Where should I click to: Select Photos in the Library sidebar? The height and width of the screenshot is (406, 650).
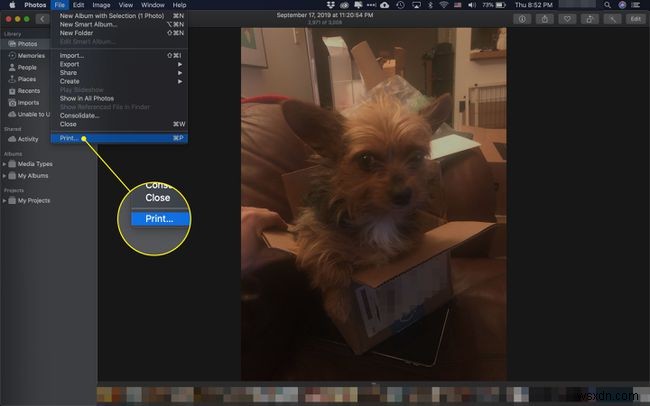point(25,44)
